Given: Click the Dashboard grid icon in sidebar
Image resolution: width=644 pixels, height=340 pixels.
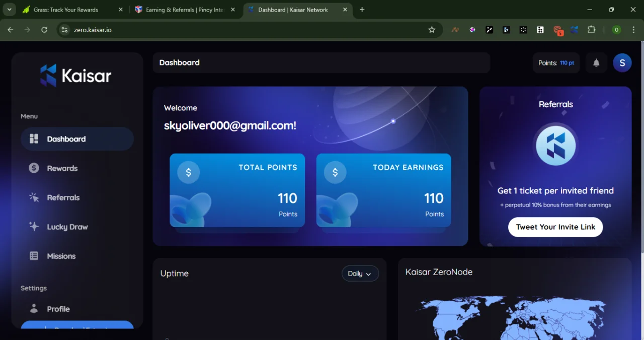Looking at the screenshot, I should click(x=34, y=139).
